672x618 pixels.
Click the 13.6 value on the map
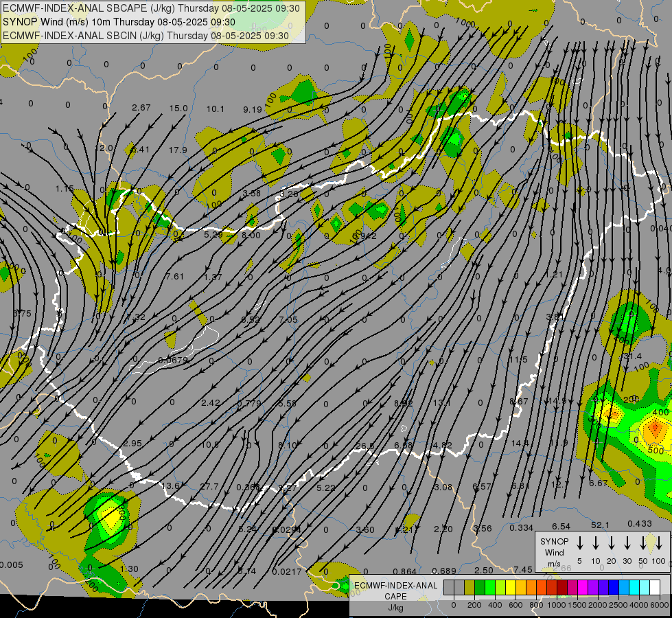pyautogui.click(x=170, y=486)
